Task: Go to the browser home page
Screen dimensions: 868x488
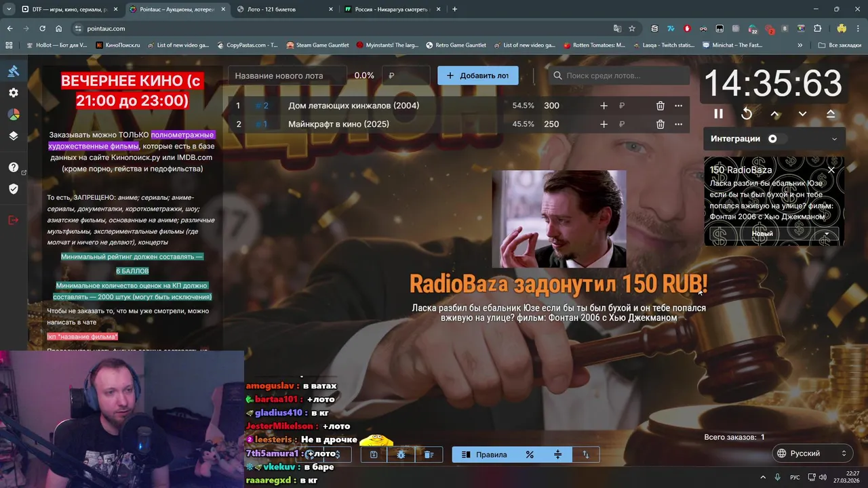Action: (x=58, y=28)
